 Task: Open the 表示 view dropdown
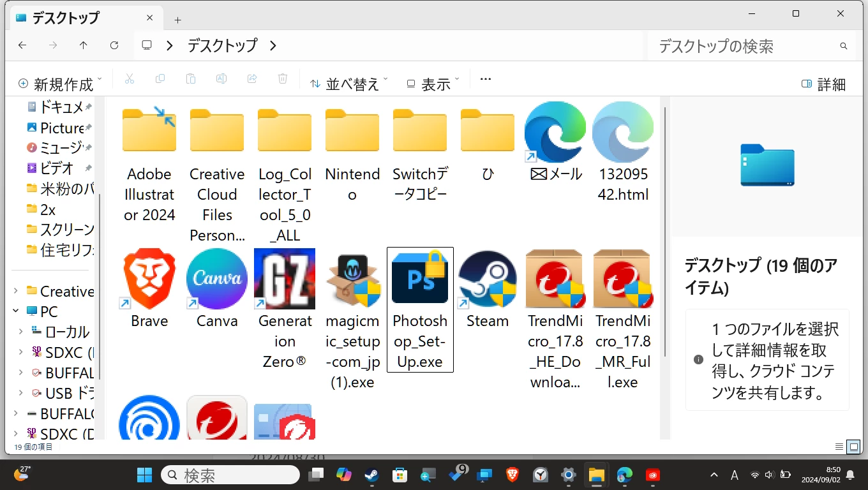433,84
